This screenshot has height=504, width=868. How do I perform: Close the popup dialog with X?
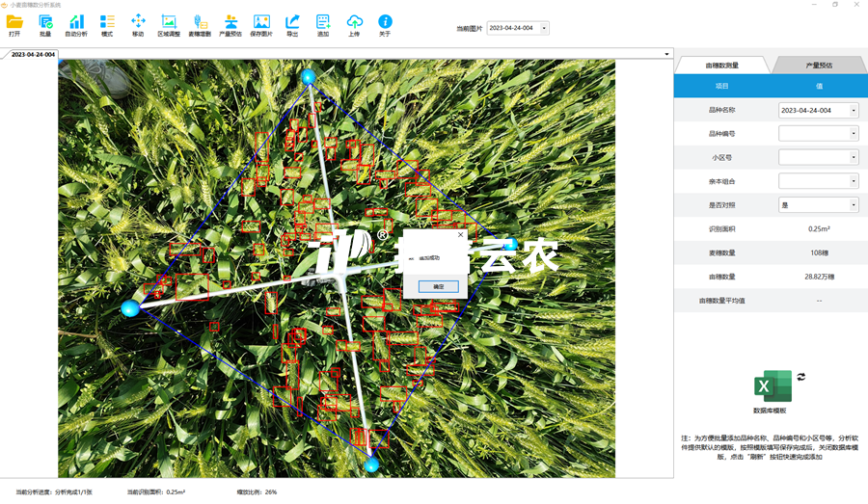coord(460,234)
